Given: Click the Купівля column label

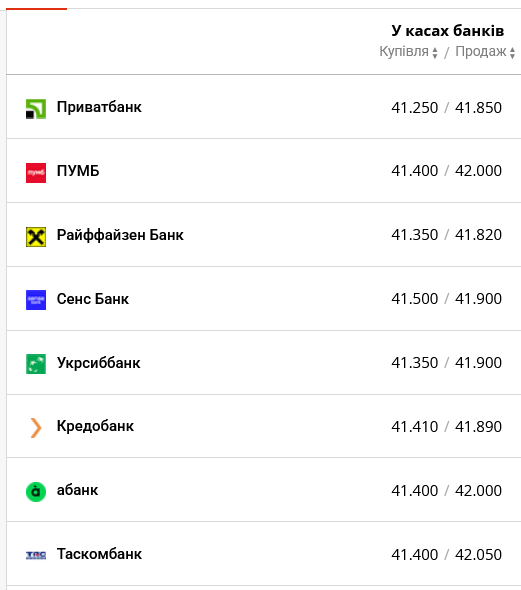Looking at the screenshot, I should pyautogui.click(x=404, y=51).
